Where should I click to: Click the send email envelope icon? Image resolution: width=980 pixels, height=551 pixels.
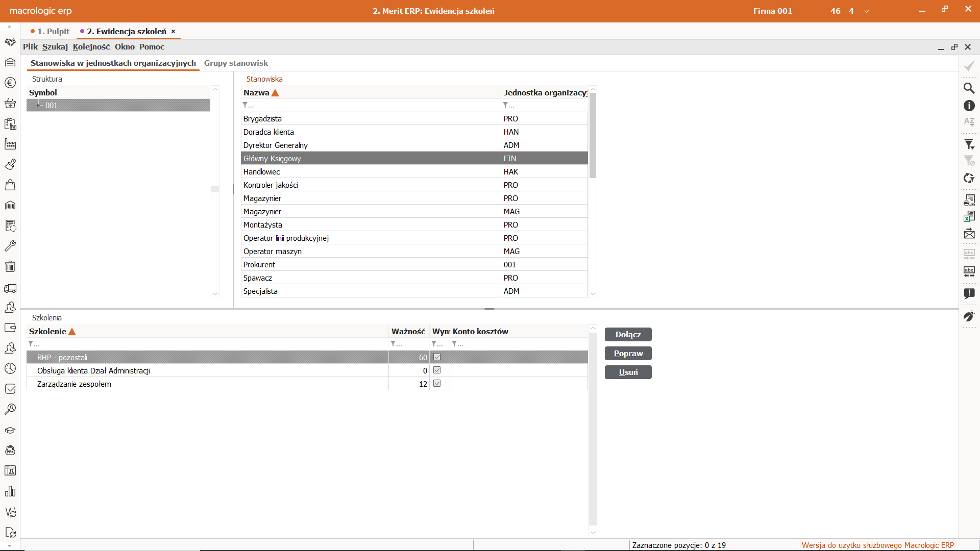[x=969, y=234]
